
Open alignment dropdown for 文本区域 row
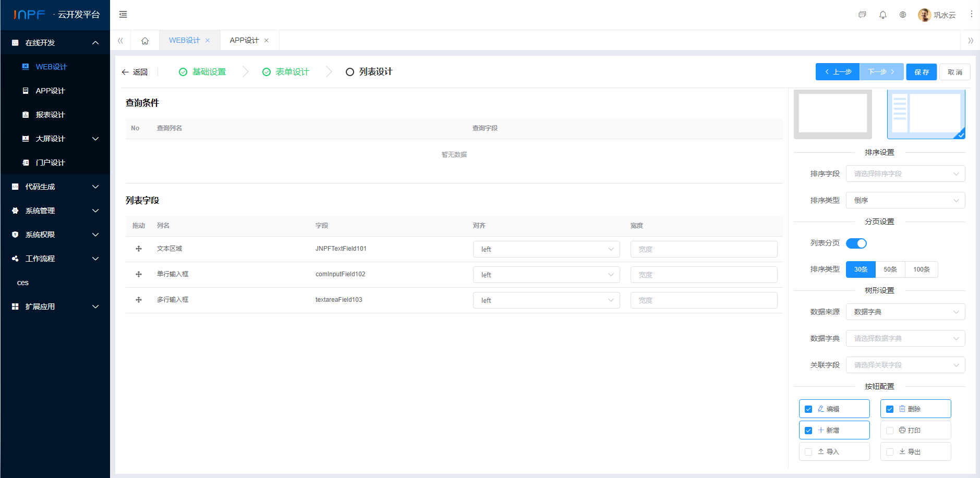(x=547, y=249)
